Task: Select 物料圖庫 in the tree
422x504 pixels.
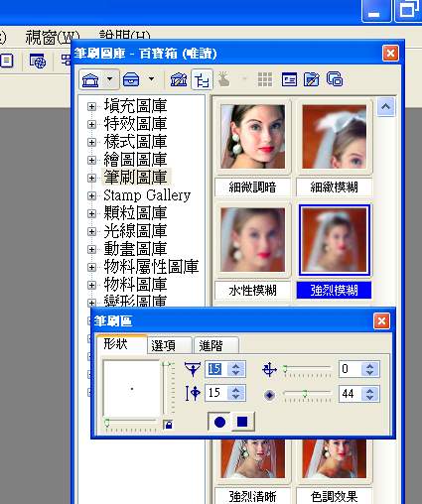Action: click(x=135, y=285)
